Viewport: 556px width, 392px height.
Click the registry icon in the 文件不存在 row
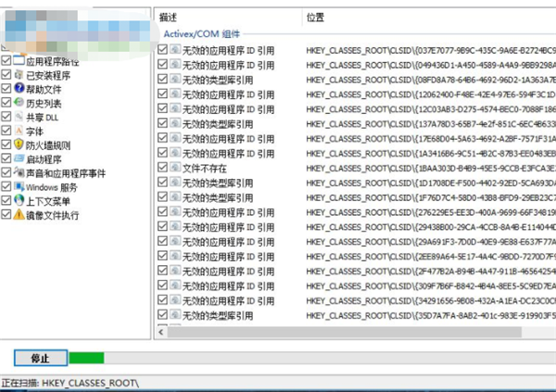tap(175, 168)
